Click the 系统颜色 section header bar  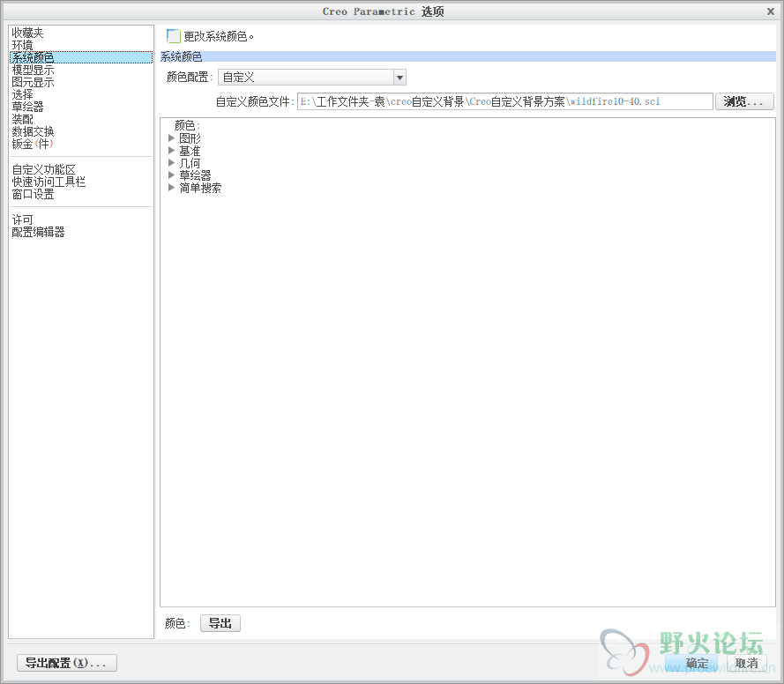point(468,56)
